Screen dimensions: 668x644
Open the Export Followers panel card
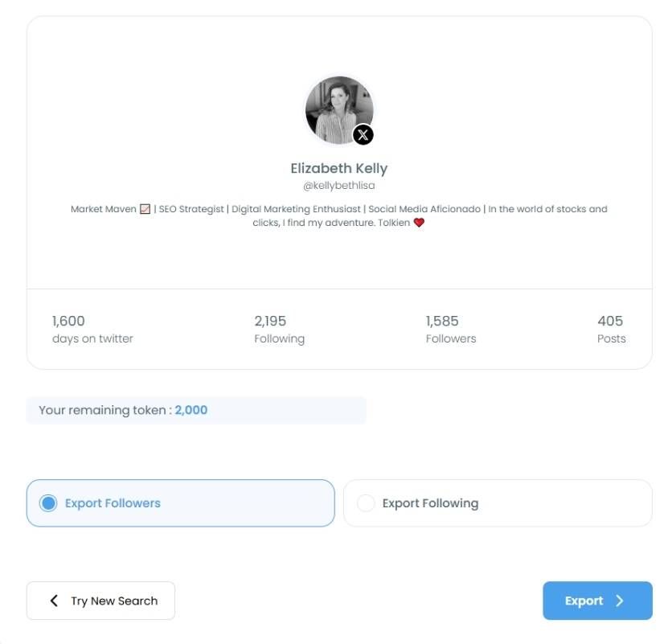(x=180, y=502)
